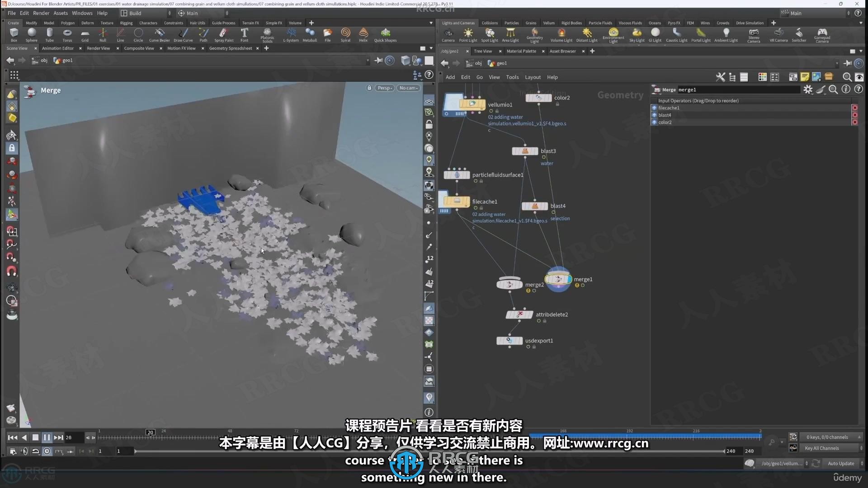Stop timeline playback
This screenshot has height=488, width=868.
[x=35, y=437]
